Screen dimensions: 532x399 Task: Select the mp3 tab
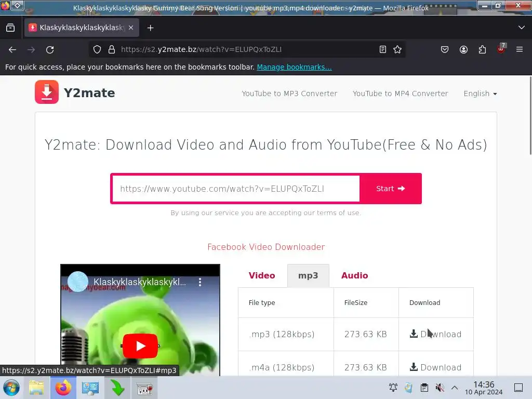pos(308,275)
